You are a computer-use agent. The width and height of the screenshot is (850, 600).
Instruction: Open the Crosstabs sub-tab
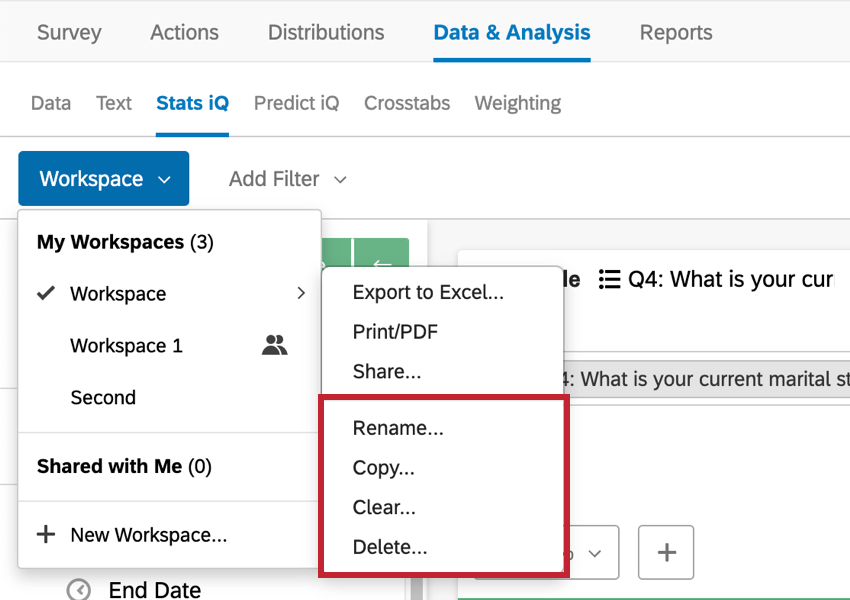[x=406, y=103]
